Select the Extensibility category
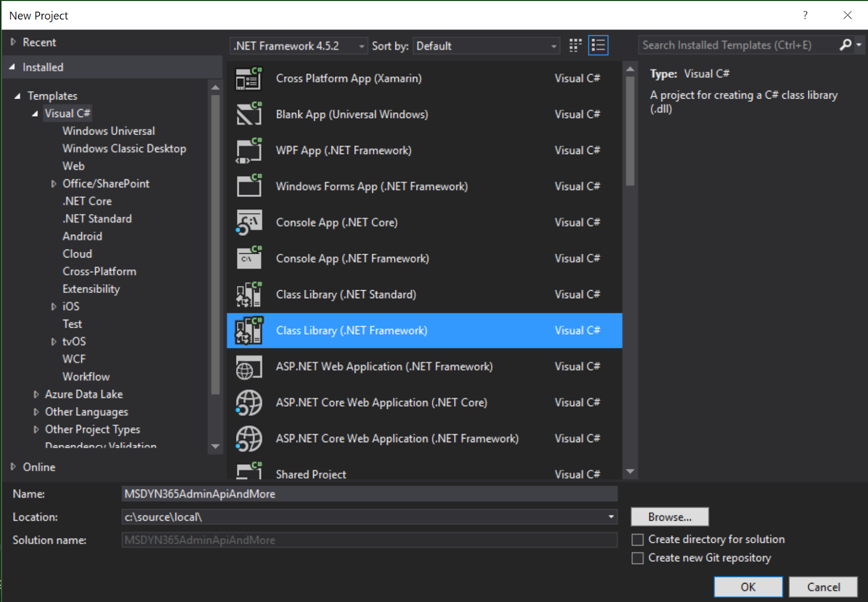This screenshot has width=868, height=602. [x=91, y=289]
